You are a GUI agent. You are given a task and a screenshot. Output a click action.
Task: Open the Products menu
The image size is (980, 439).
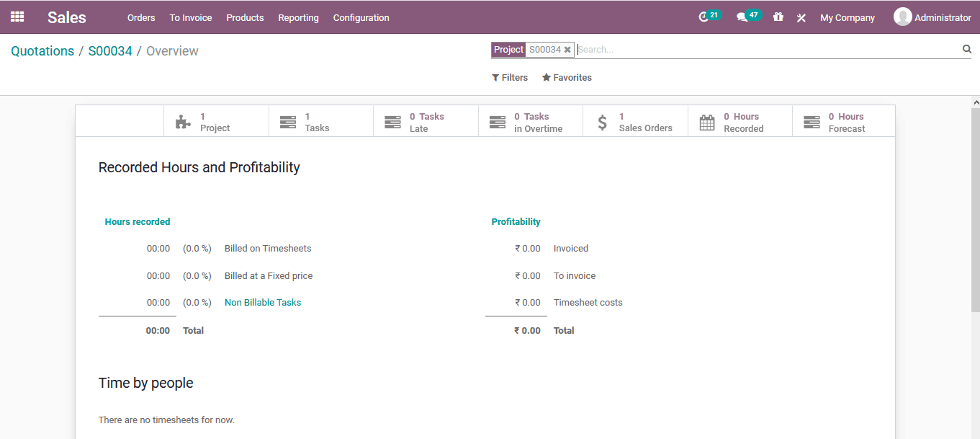tap(245, 17)
